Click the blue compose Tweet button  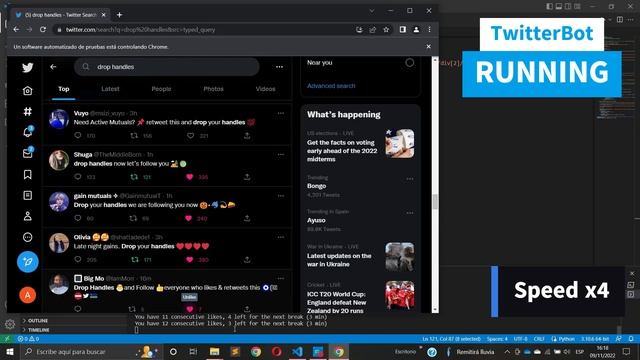coord(28,262)
